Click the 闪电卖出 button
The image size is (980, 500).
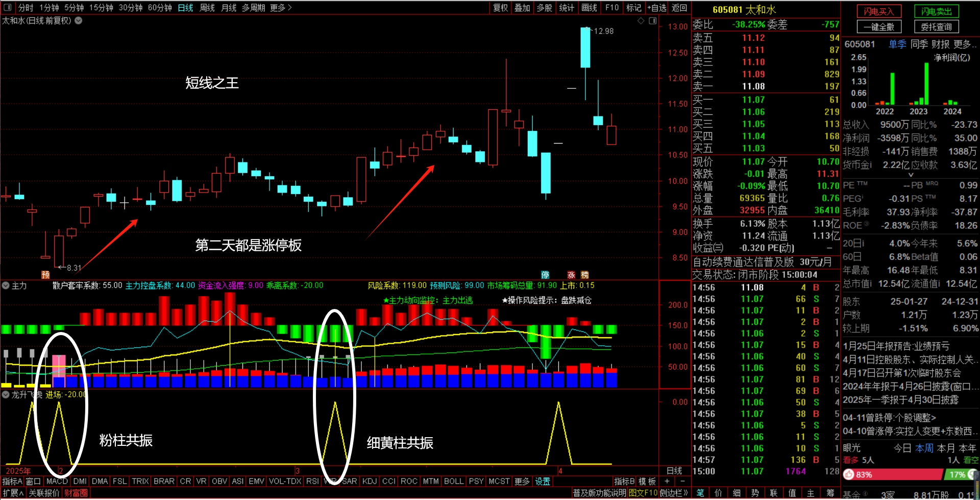[x=936, y=11]
